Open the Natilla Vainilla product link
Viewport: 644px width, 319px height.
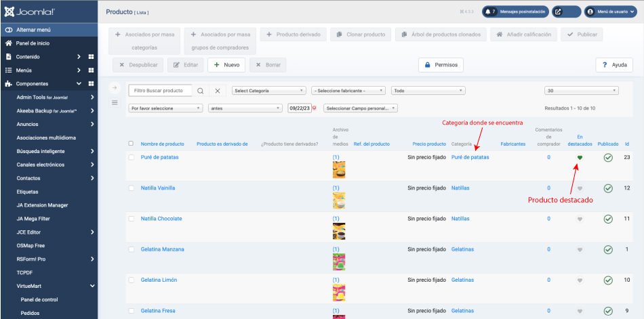[158, 188]
